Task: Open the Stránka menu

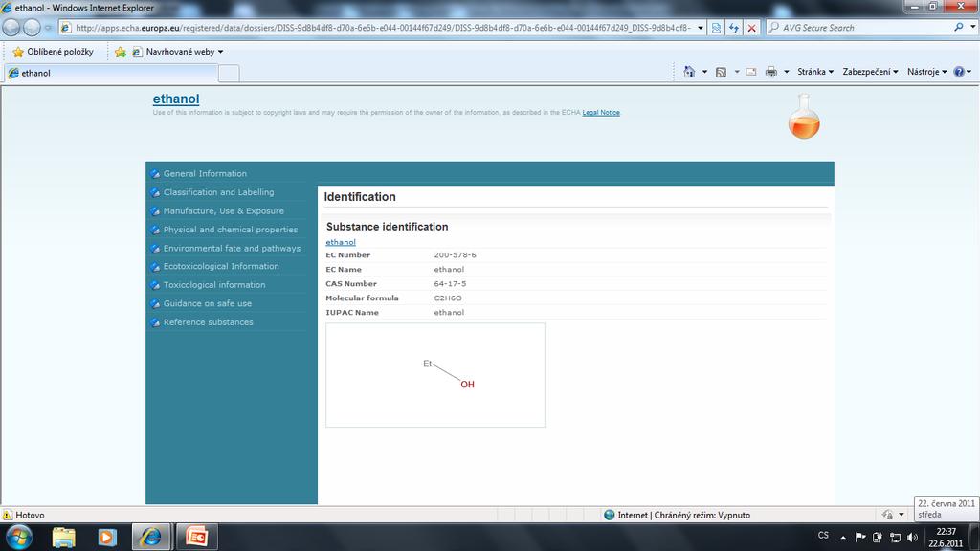Action: coord(815,72)
